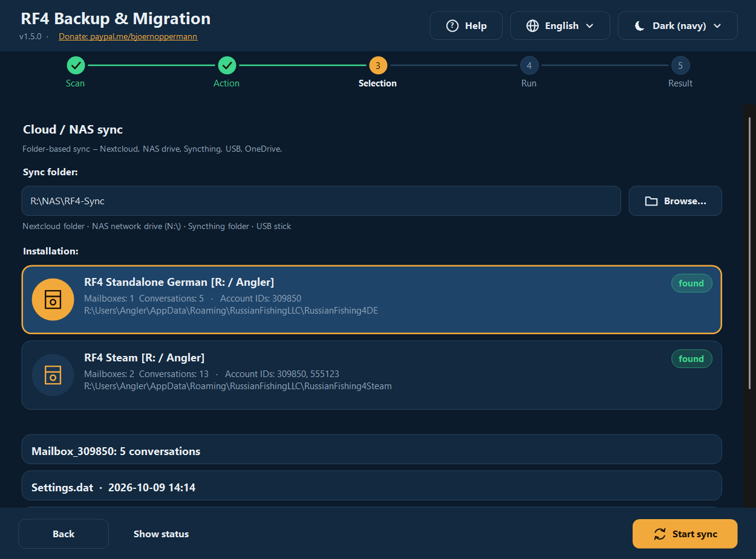Expand the Settings.dat entry

click(371, 486)
